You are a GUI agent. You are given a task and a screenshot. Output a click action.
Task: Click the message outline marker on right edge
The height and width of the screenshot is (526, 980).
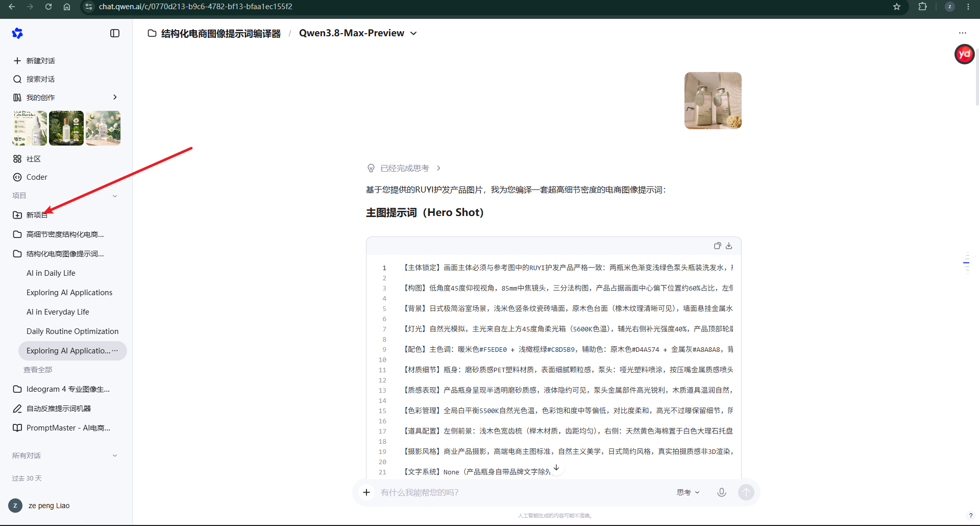click(966, 262)
